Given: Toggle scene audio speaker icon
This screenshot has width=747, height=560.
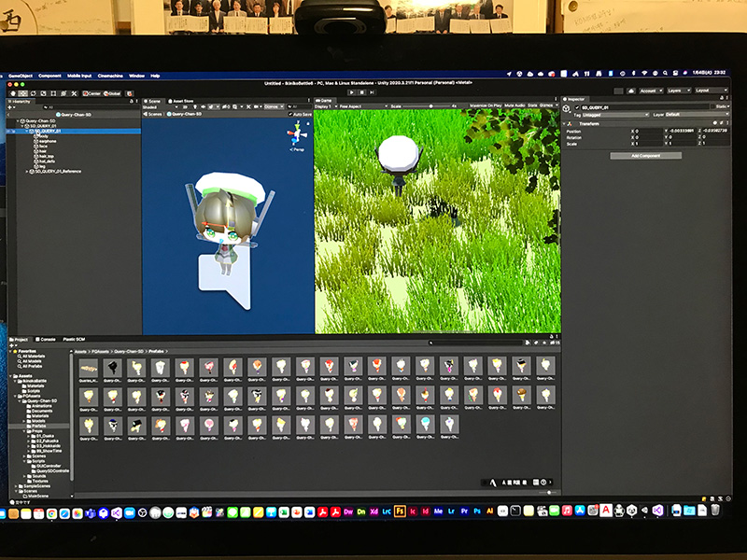Looking at the screenshot, I should tap(204, 107).
